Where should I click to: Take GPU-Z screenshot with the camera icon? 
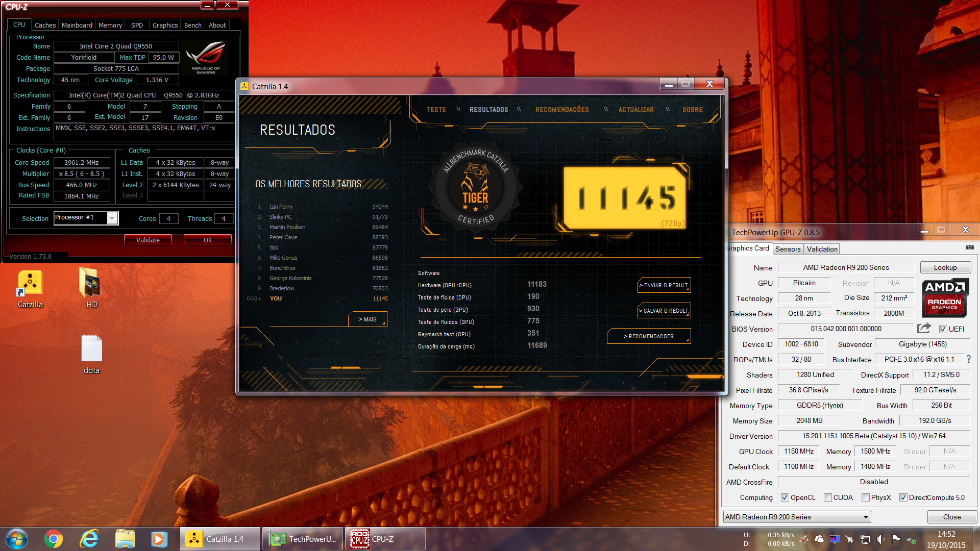coord(969,247)
